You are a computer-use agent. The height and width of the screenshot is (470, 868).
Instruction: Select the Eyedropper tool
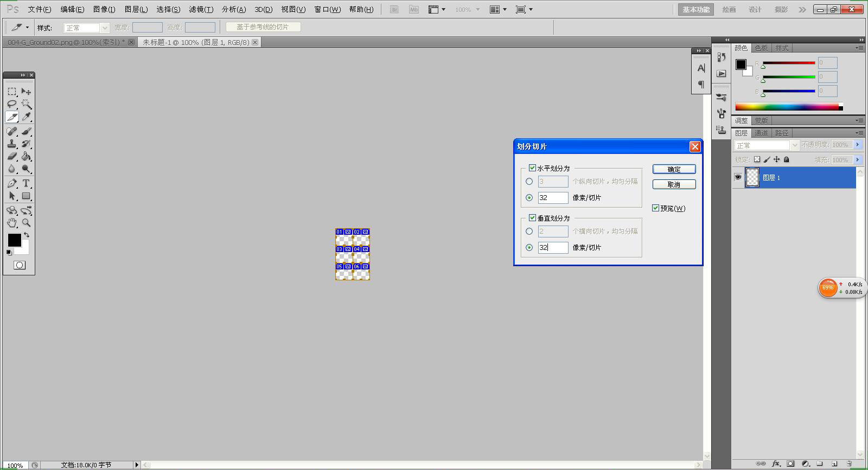(x=26, y=117)
